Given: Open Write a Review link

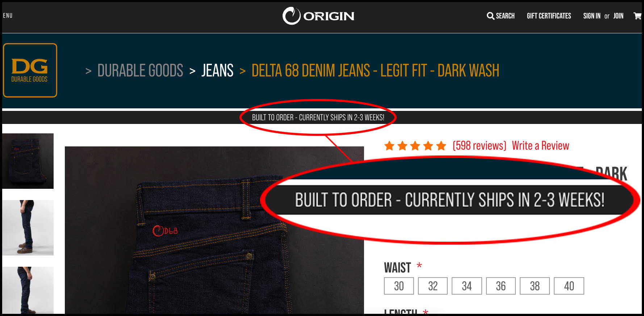Looking at the screenshot, I should [x=540, y=146].
